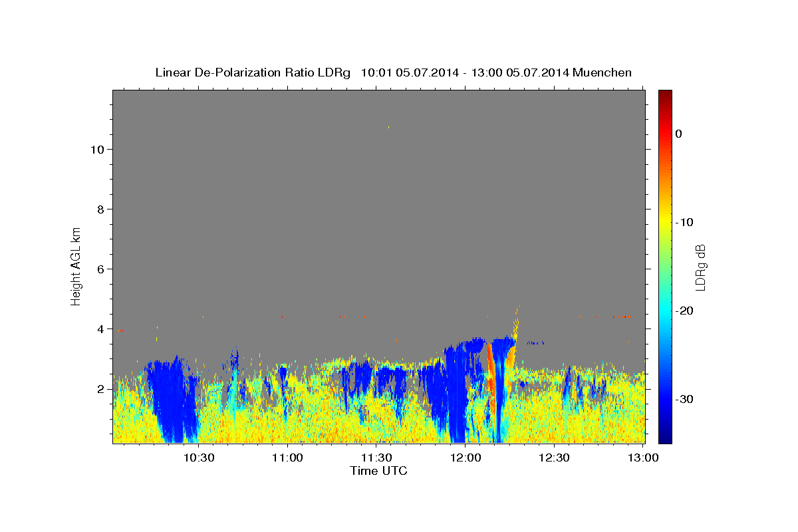Click the colorbar value -10

click(684, 222)
